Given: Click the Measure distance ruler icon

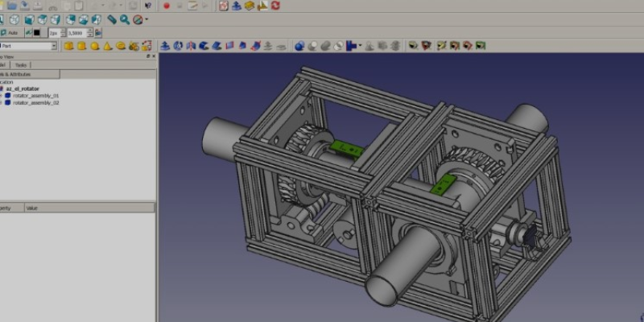Looking at the screenshot, I should click(112, 19).
